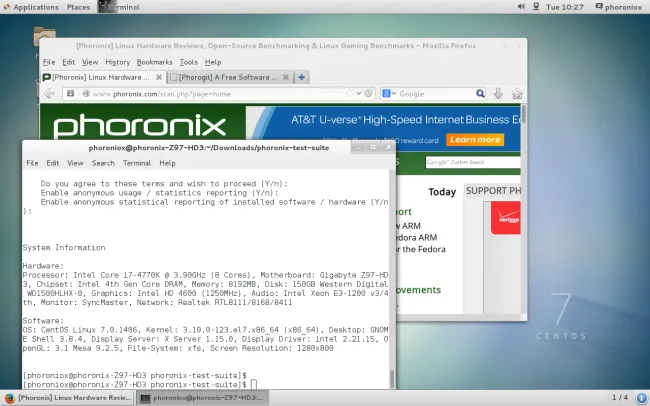650x406 pixels.
Task: Select terminal taskbar entry at bottom
Action: point(203,398)
